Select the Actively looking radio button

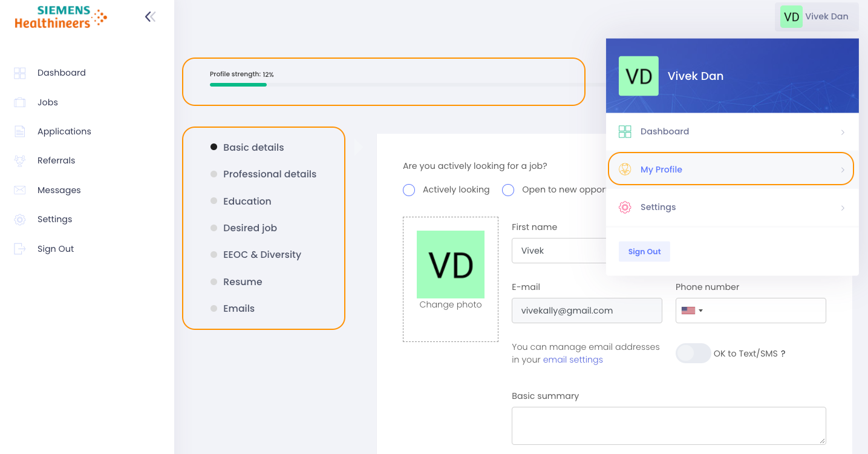409,190
